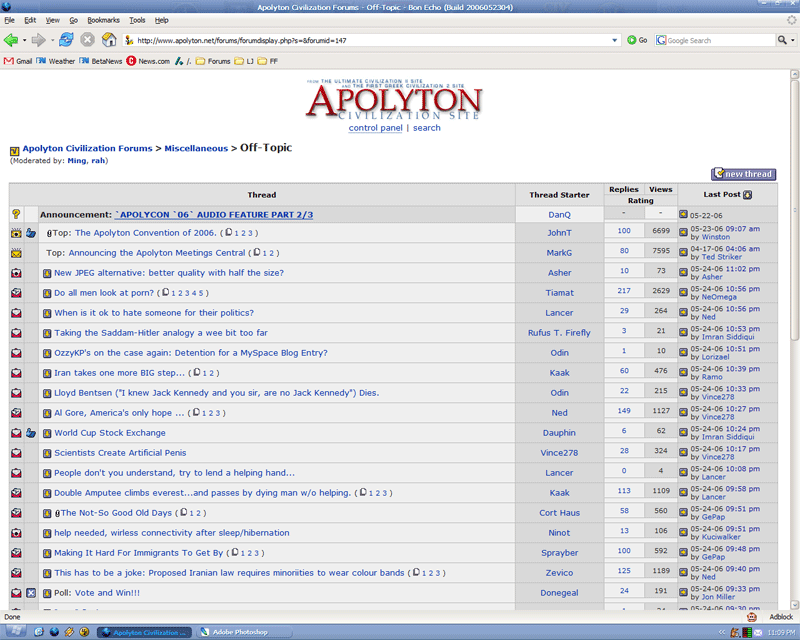Open the Tools menu
The image size is (800, 640).
point(137,20)
